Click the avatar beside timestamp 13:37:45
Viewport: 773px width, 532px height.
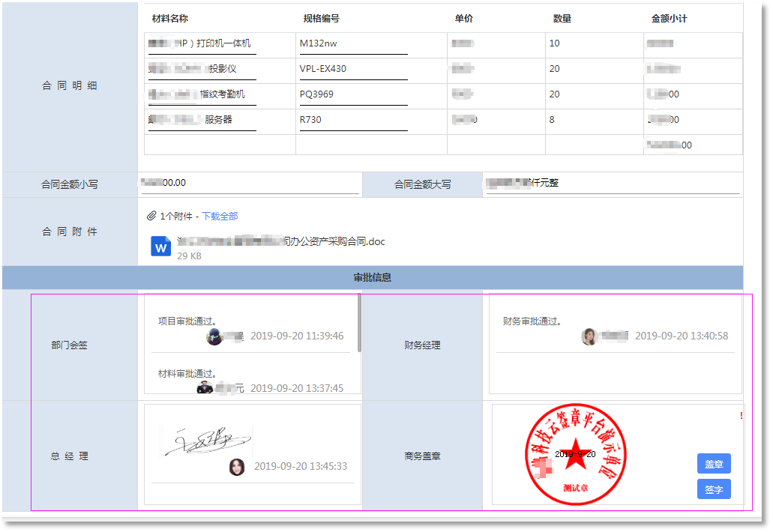pyautogui.click(x=205, y=388)
